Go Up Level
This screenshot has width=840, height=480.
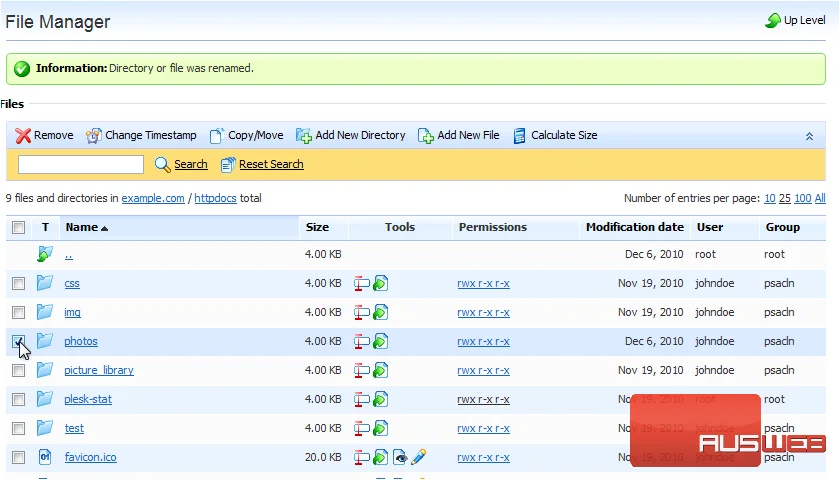coord(795,20)
